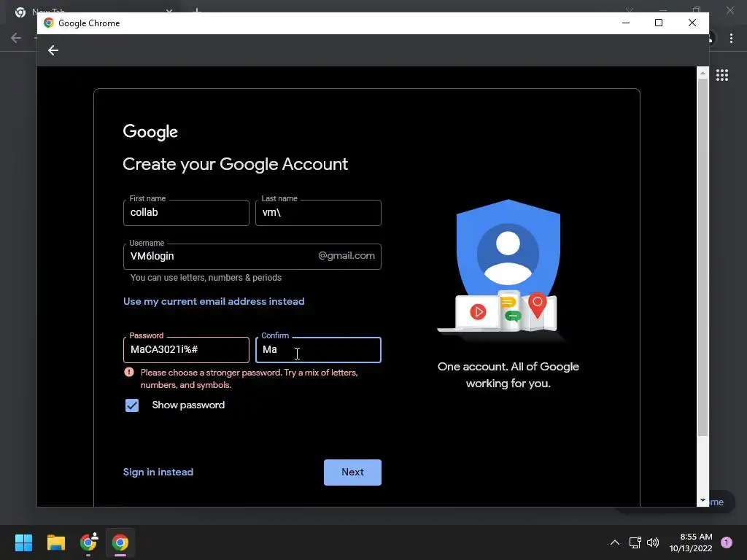Click the back arrow in Google Chrome popup
The width and height of the screenshot is (747, 560).
pos(53,50)
